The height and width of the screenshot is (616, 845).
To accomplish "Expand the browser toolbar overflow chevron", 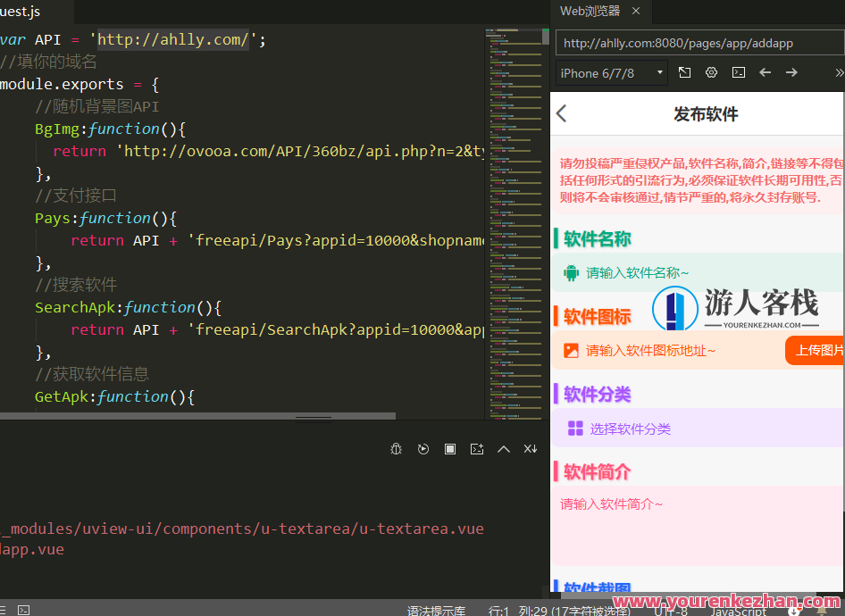I will (838, 72).
